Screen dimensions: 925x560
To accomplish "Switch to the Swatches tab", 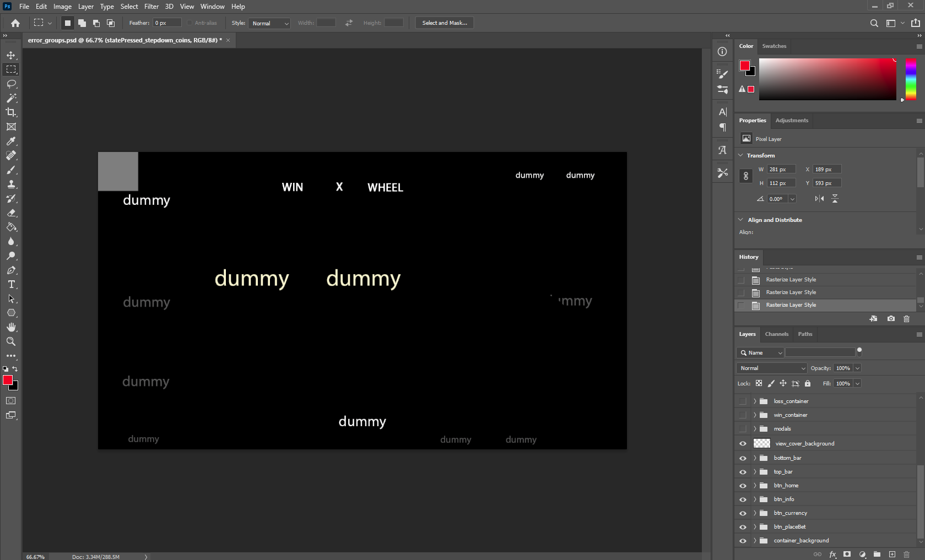I will coord(774,46).
